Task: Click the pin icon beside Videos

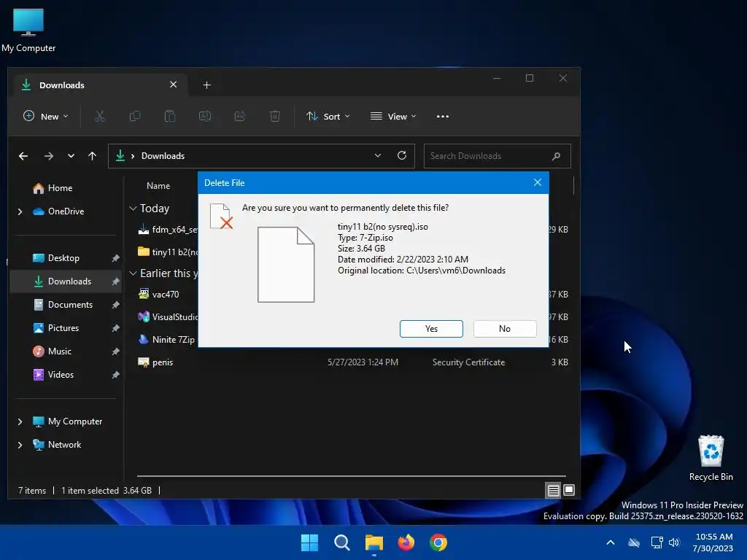Action: [115, 375]
